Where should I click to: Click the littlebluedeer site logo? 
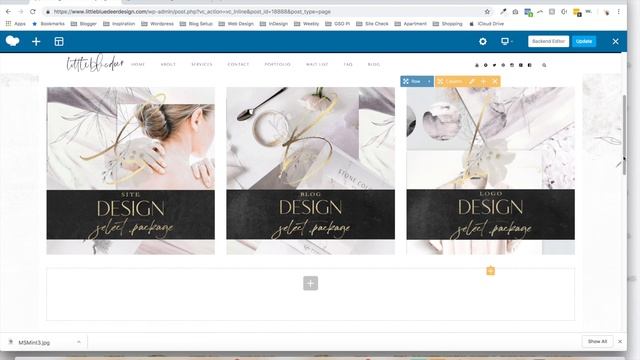coord(95,64)
